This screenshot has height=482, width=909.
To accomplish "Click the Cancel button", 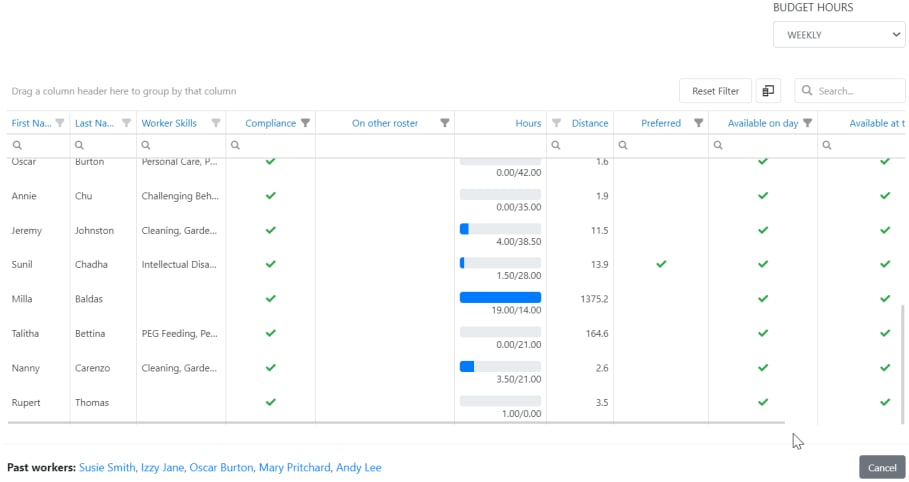I will [x=882, y=467].
